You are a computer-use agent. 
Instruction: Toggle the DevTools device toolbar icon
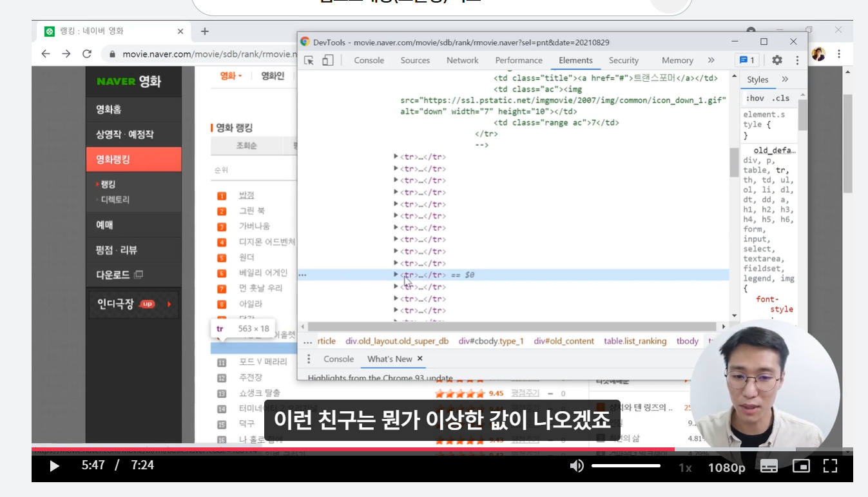coord(328,60)
